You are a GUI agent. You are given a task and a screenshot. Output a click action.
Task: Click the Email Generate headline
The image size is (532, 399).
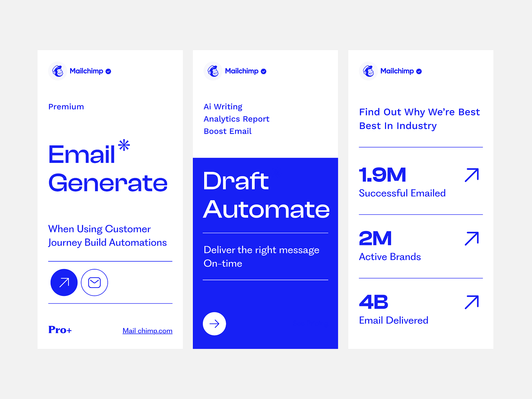coord(108,168)
